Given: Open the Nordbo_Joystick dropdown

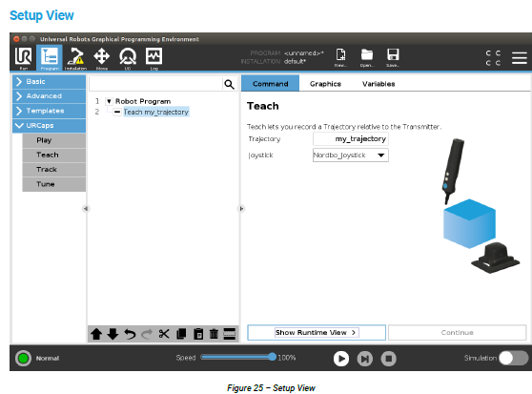Looking at the screenshot, I should coord(351,156).
